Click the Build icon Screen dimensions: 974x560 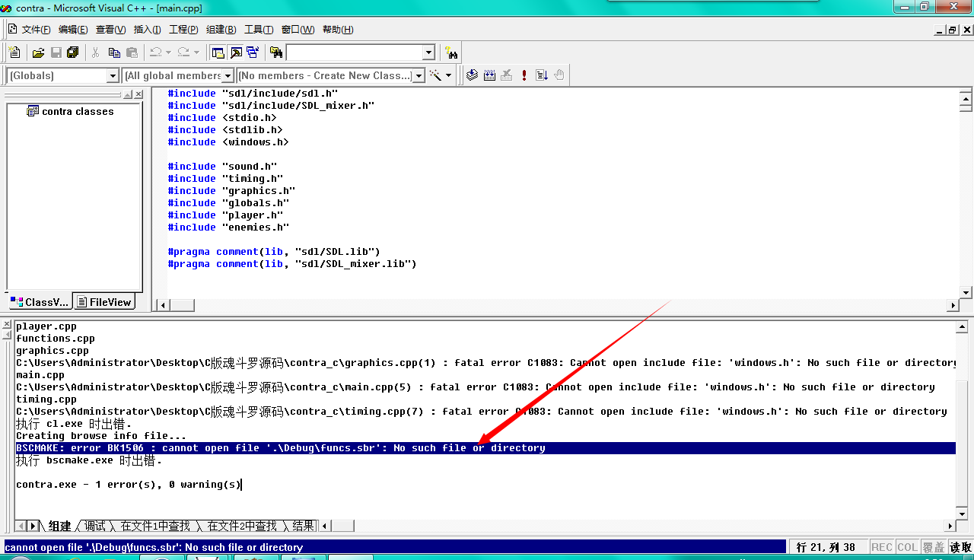tap(489, 75)
